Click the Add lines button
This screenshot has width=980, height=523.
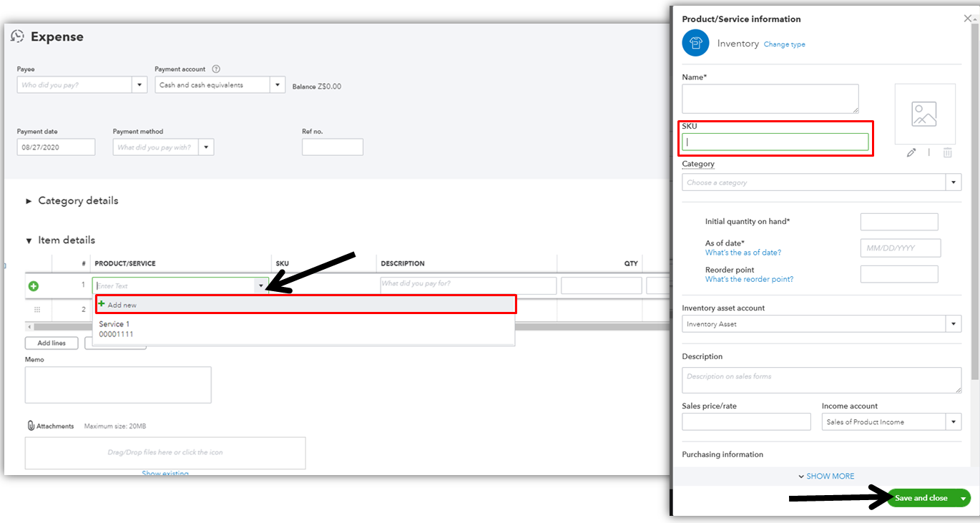(x=52, y=343)
